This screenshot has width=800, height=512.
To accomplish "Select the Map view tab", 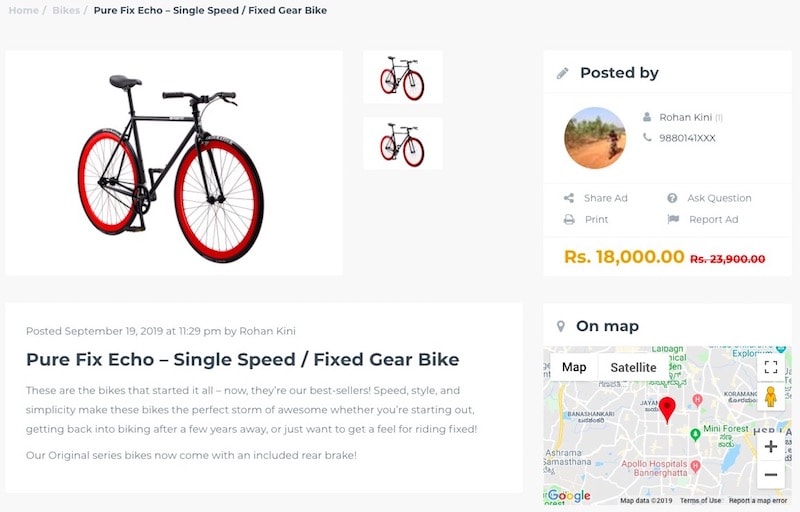I will (574, 367).
